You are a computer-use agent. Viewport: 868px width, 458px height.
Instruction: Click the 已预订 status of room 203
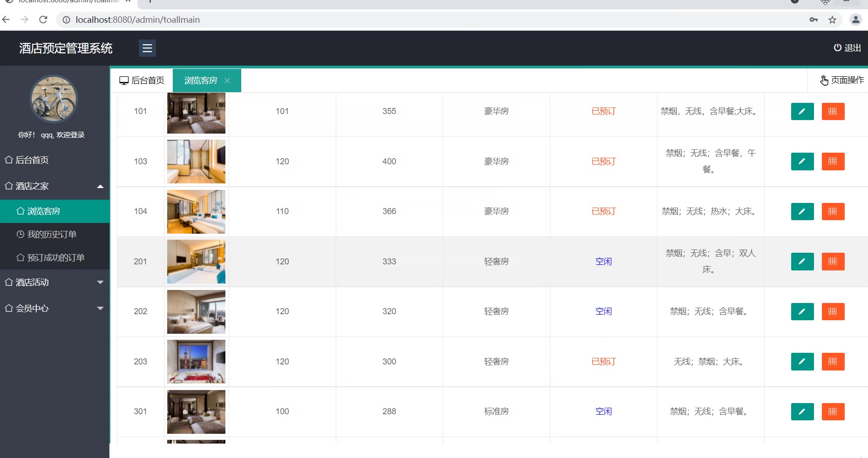coord(604,362)
